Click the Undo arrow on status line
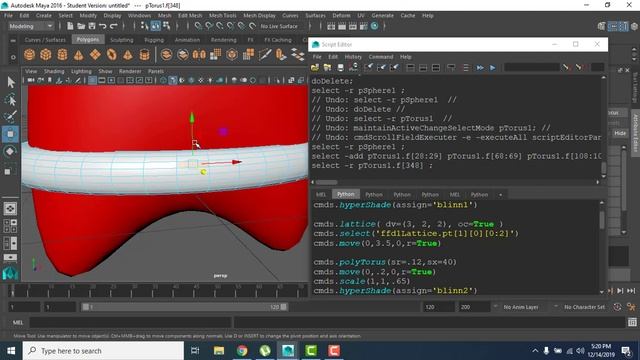Viewport: 640px width, 360px height. point(102,26)
